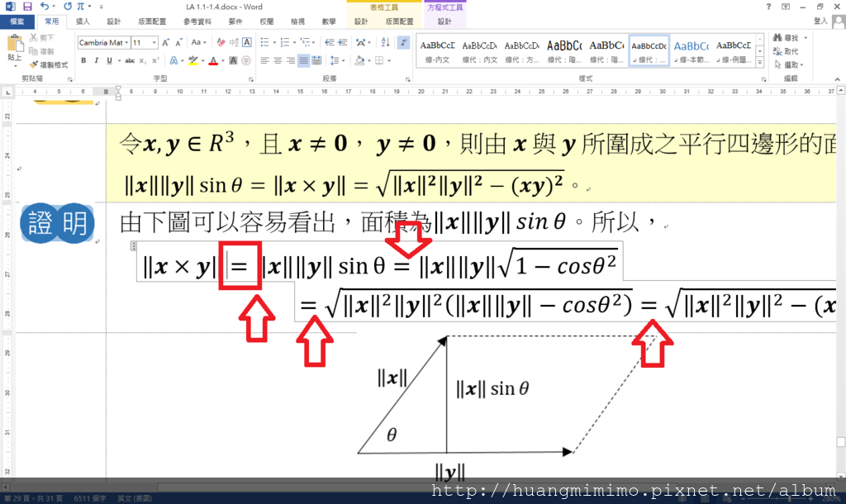This screenshot has width=846, height=504.
Task: Open Equation Tools Design (設計) tab
Action: click(x=444, y=21)
